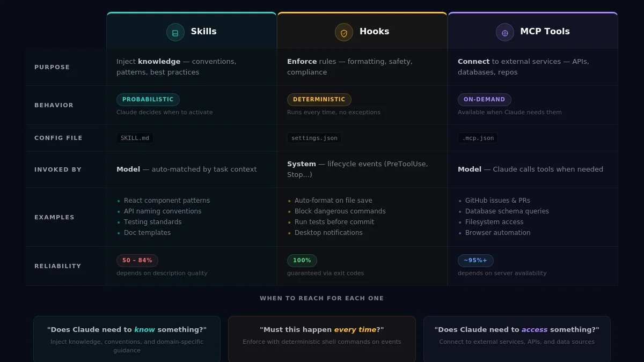Click the RELIABILITY row label
The height and width of the screenshot is (362, 644).
coord(58,266)
